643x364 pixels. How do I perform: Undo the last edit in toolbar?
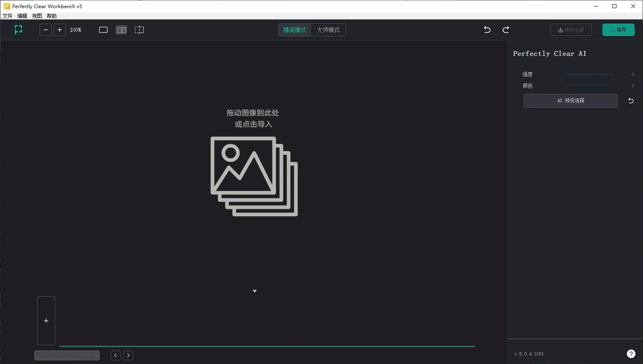coord(487,30)
